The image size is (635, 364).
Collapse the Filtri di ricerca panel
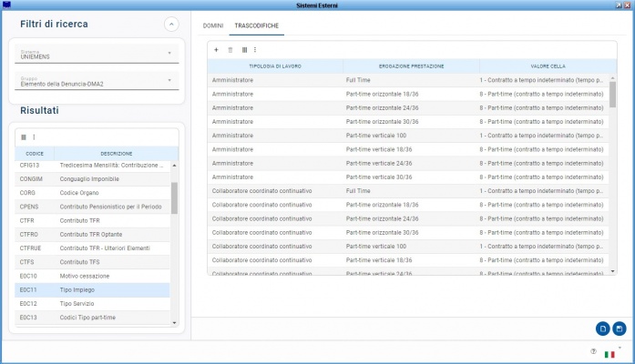point(169,25)
